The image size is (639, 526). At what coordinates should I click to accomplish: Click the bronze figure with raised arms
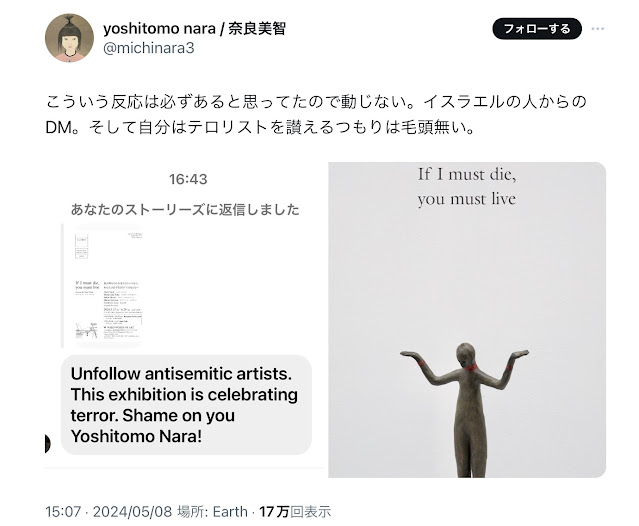[465, 409]
